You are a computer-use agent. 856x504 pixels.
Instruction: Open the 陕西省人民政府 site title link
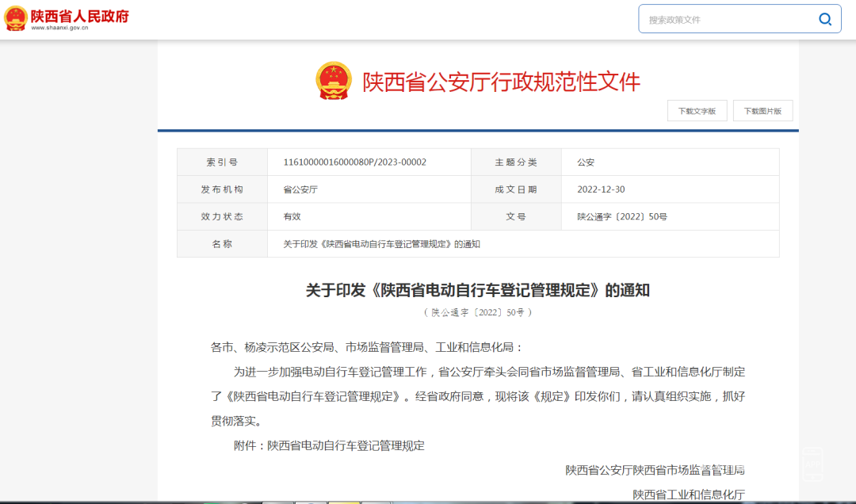click(x=80, y=15)
